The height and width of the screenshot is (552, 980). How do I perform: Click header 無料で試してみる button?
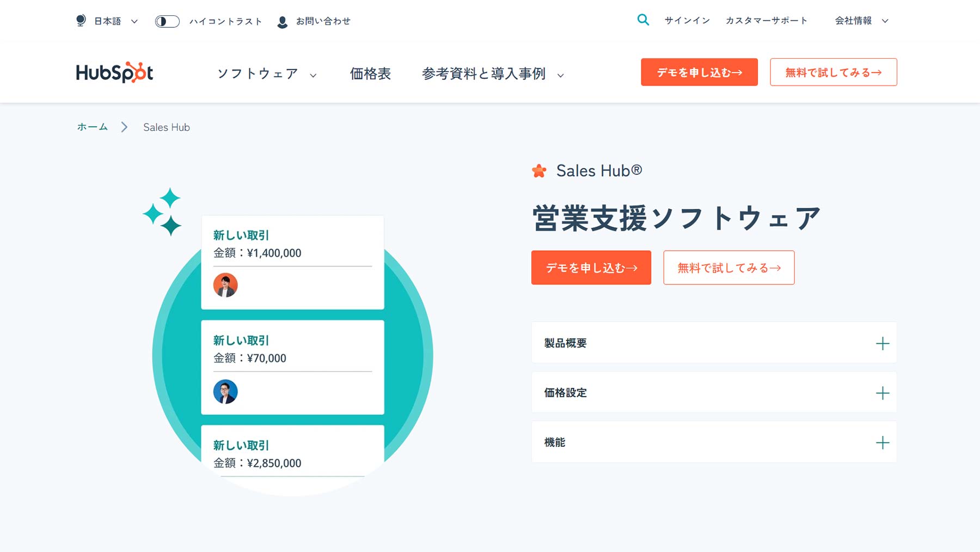(x=833, y=72)
